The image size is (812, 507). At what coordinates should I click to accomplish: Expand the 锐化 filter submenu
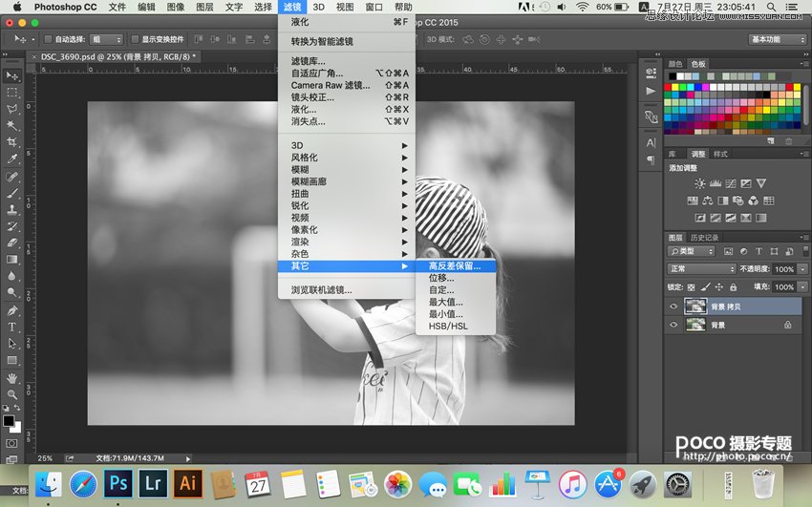347,206
